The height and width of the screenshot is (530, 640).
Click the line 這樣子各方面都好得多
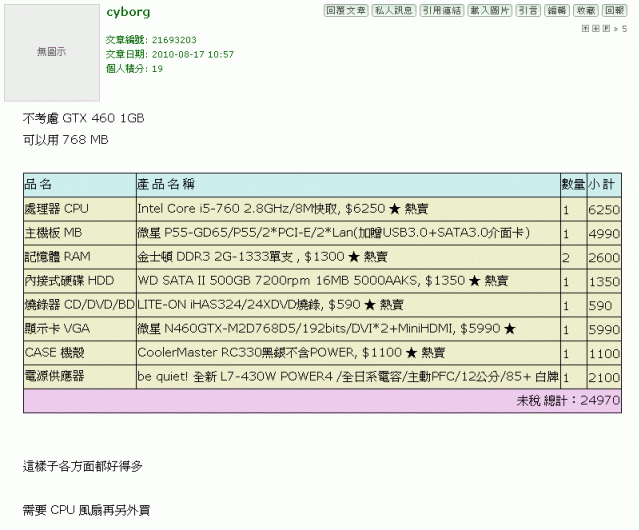pos(83,466)
